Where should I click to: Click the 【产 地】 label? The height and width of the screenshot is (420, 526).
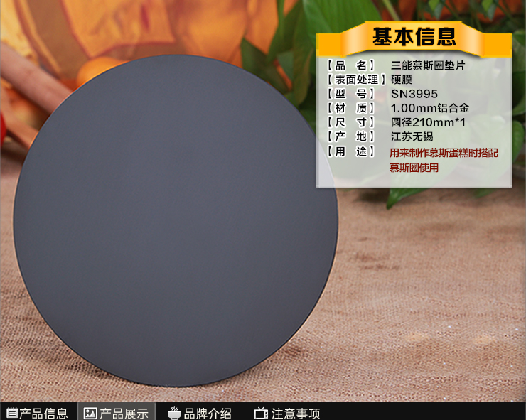[x=351, y=136]
